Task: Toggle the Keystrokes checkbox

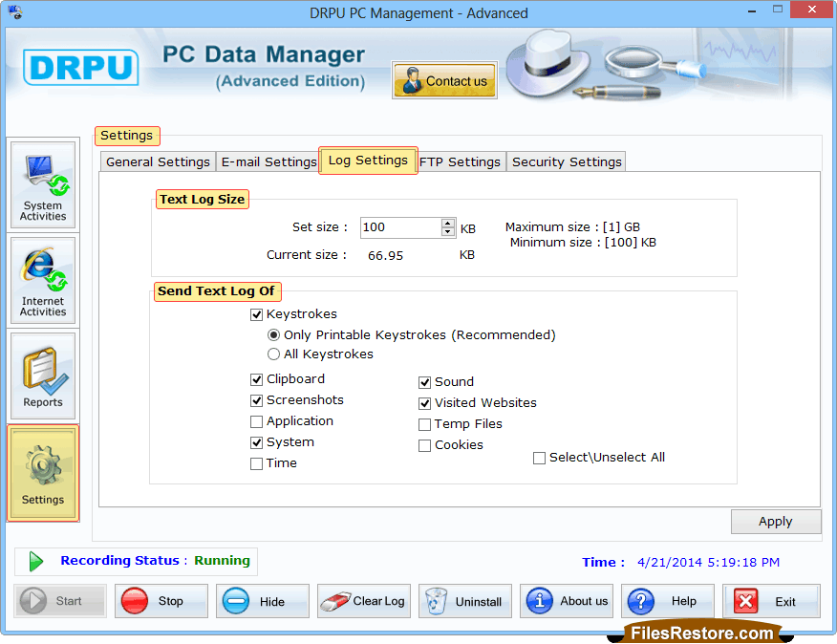Action: click(x=257, y=314)
